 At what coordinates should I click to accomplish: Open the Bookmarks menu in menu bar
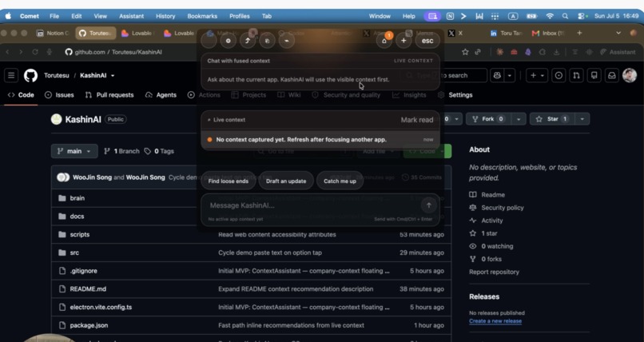[x=202, y=16]
